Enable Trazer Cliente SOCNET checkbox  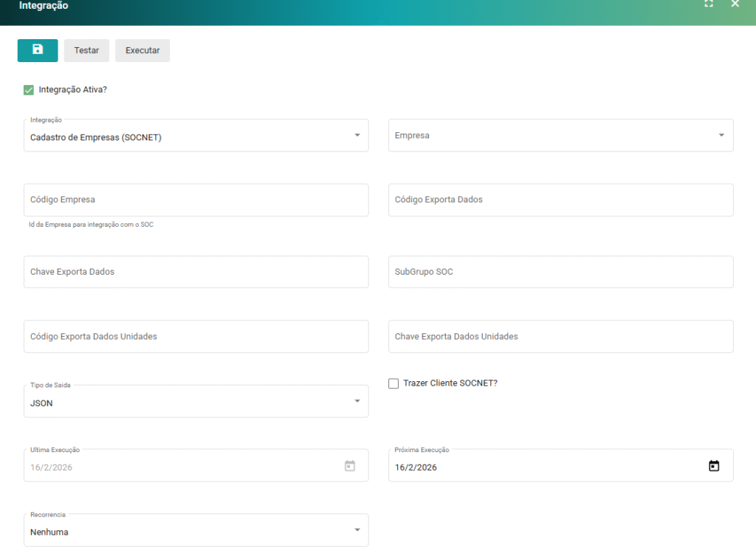tap(394, 383)
